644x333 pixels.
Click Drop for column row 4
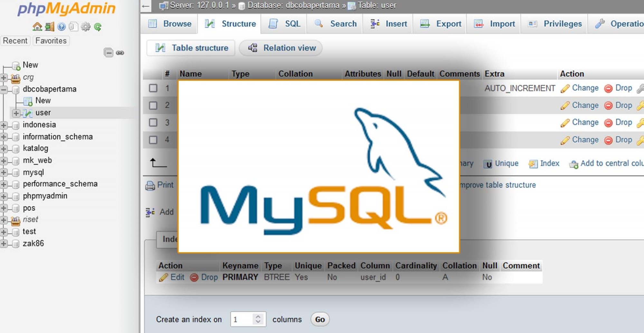pyautogui.click(x=618, y=140)
